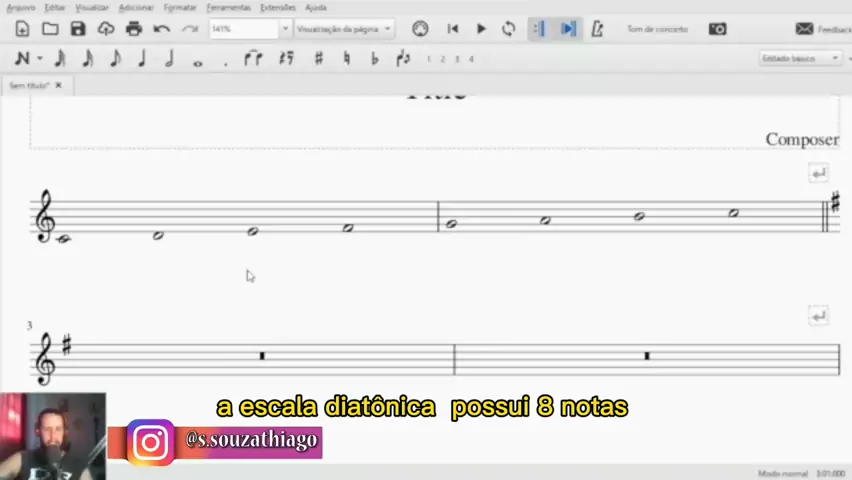Open the Estilado básico workspace dropdown
Image resolution: width=852 pixels, height=480 pixels.
(800, 58)
